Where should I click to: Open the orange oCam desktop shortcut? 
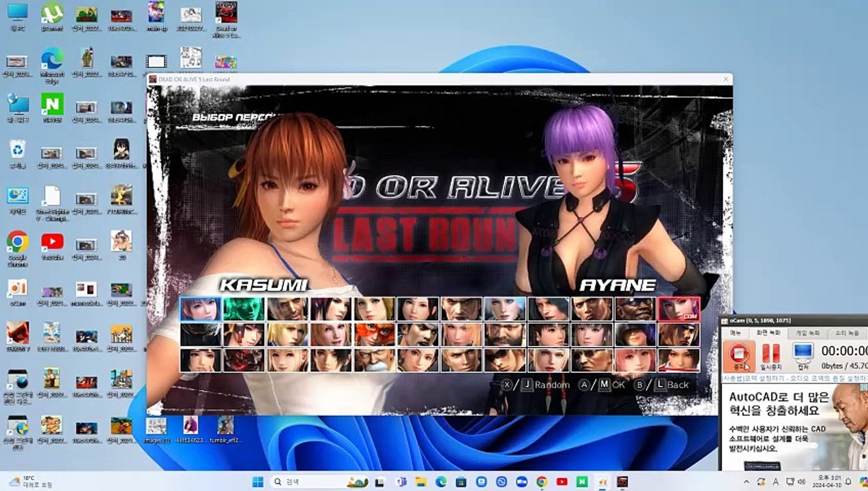[x=17, y=292]
